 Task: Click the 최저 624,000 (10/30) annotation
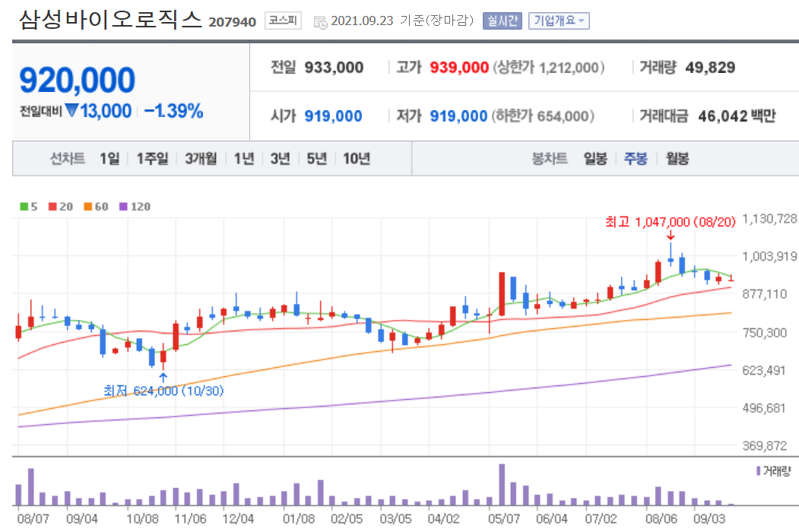point(163,391)
